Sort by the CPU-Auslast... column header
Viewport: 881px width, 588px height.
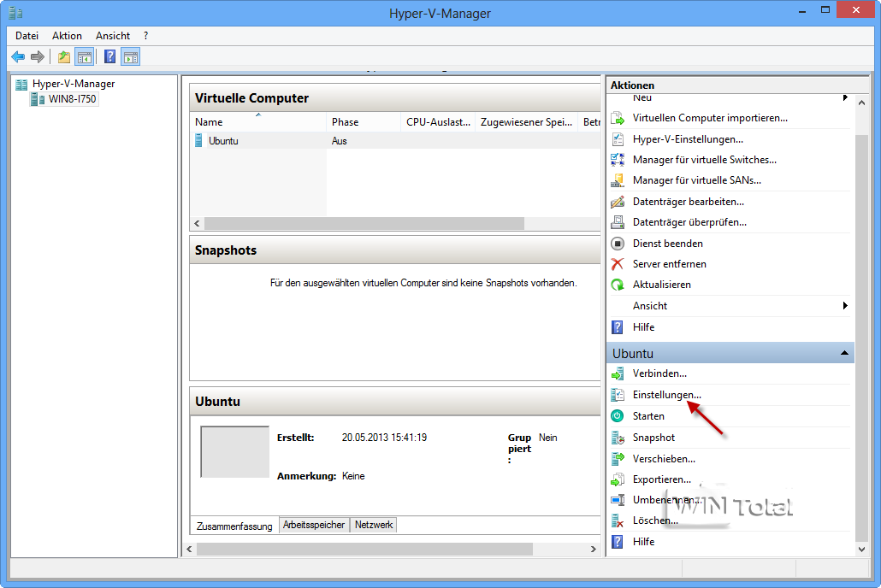tap(438, 122)
